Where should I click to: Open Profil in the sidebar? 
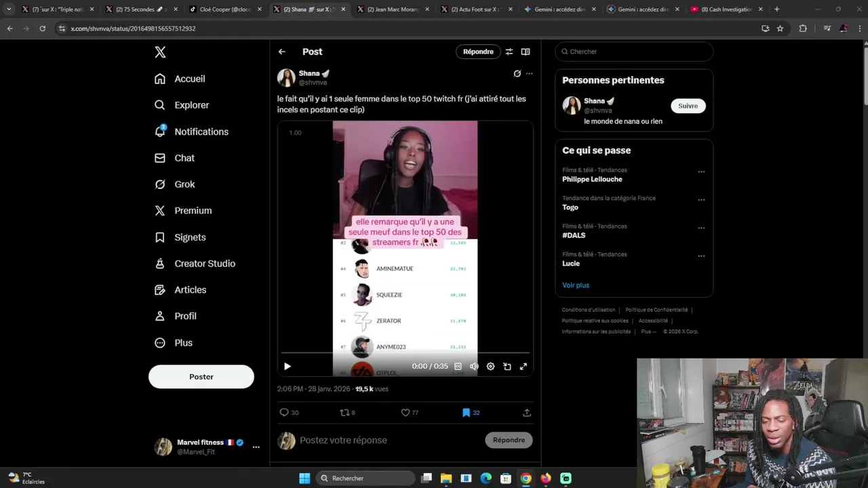175,316
